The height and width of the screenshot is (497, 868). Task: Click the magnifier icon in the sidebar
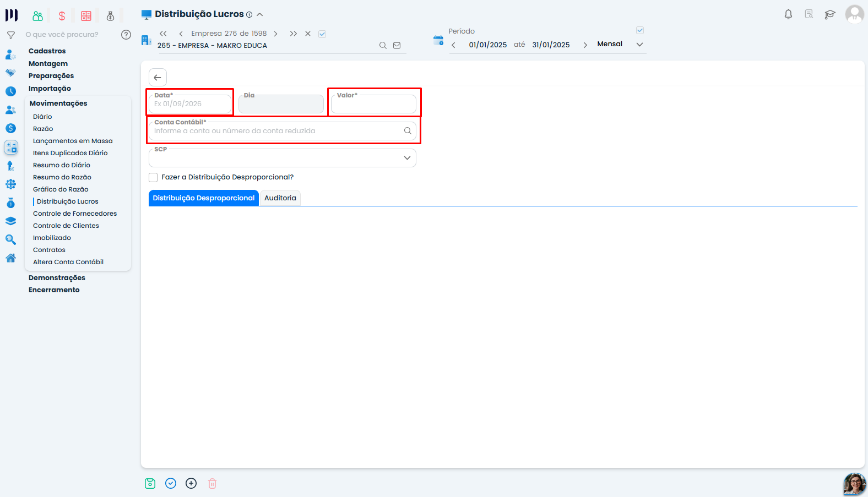click(10, 239)
